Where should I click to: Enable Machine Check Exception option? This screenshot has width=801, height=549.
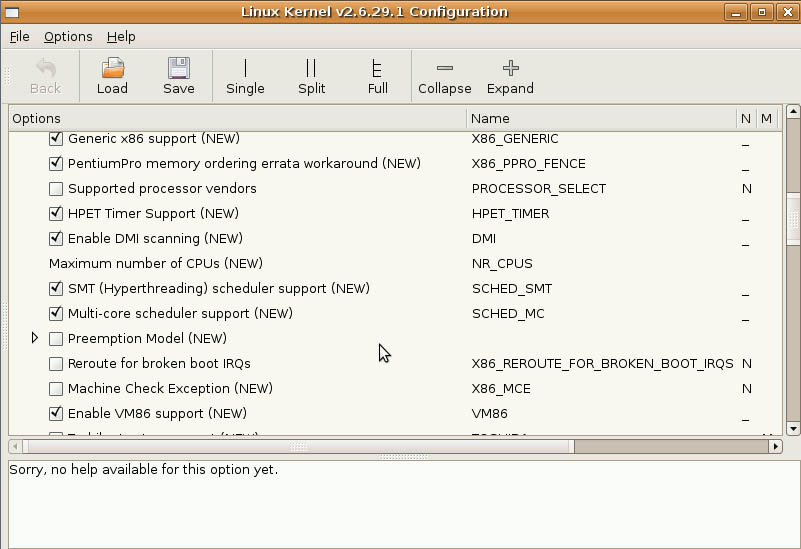coord(56,389)
